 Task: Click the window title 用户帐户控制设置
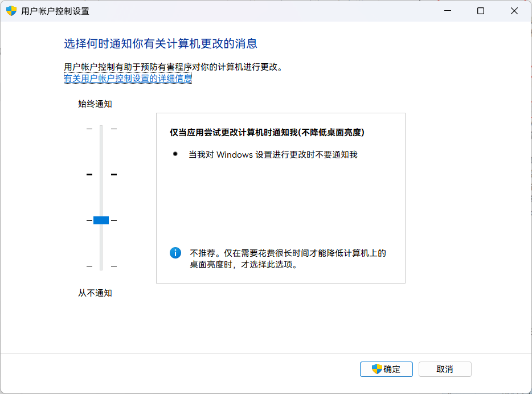point(55,11)
